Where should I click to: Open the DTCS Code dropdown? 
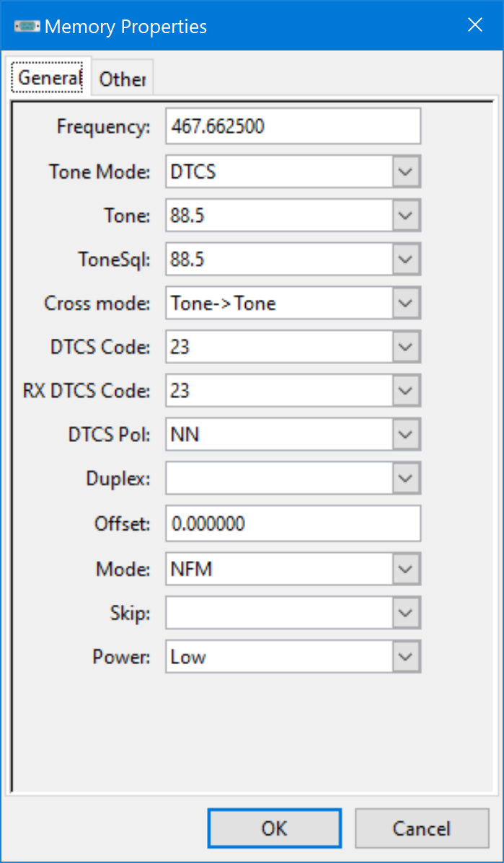tap(407, 347)
